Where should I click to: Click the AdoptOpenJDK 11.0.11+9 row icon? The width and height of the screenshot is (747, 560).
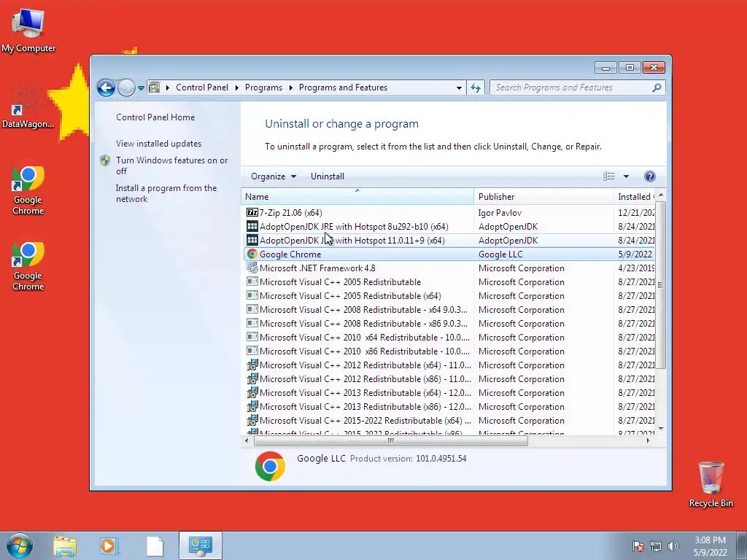252,240
